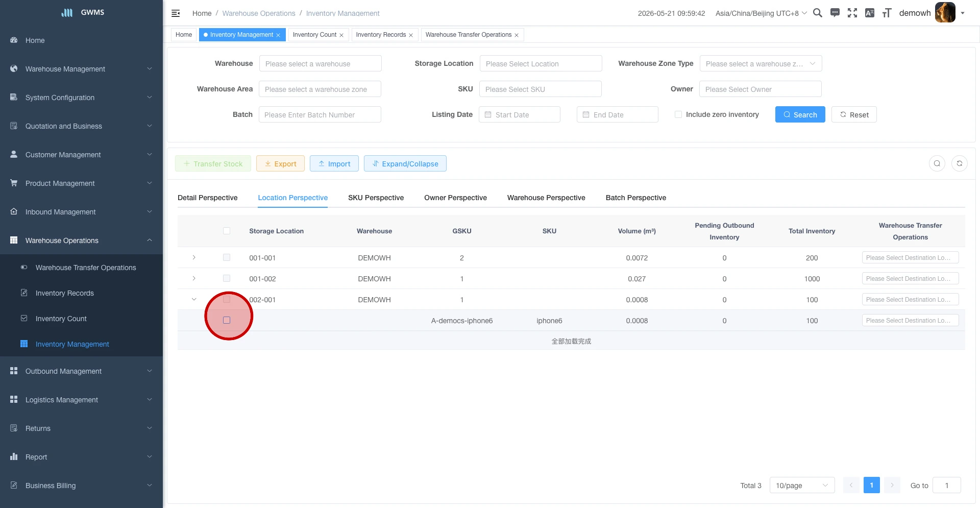Select the 002-001 row checkbox

[x=227, y=299]
